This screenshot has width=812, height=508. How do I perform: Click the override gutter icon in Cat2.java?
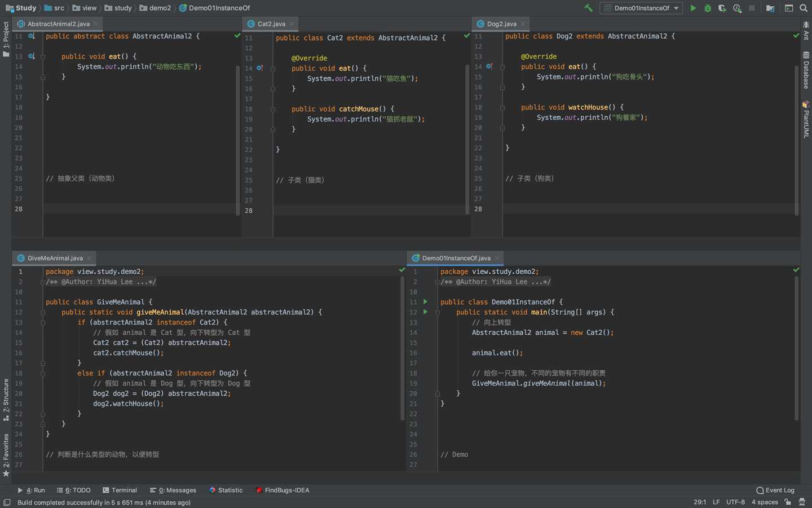click(259, 68)
